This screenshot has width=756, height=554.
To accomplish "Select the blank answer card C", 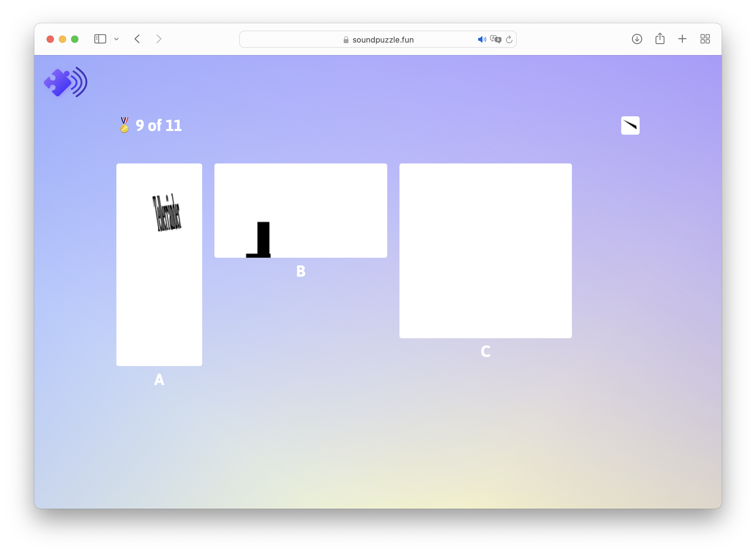I will pyautogui.click(x=485, y=250).
